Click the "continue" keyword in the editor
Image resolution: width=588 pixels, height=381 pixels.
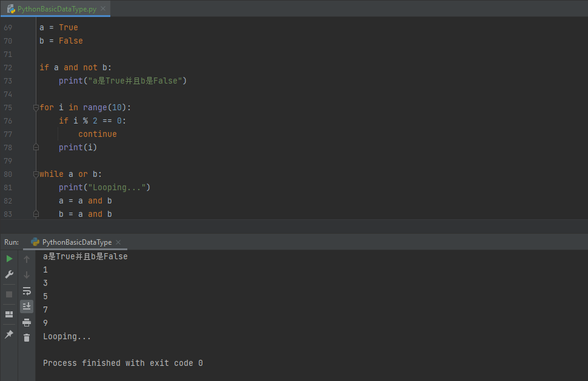tap(97, 134)
